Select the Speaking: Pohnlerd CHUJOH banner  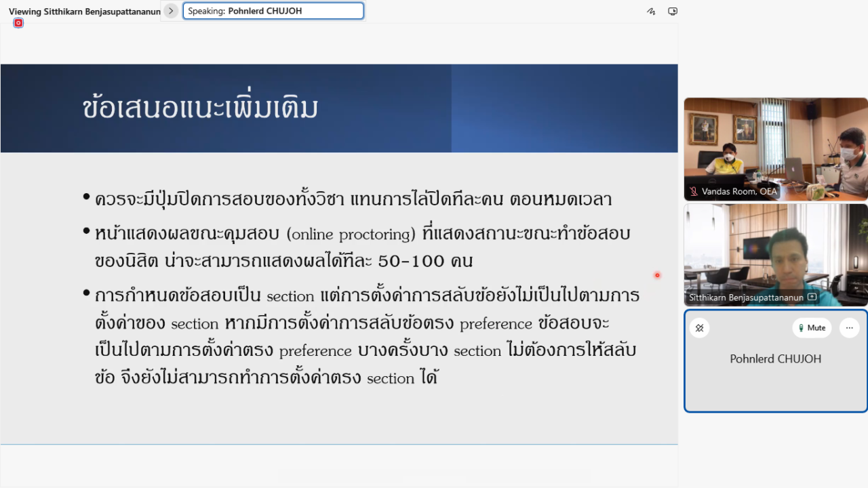coord(273,10)
